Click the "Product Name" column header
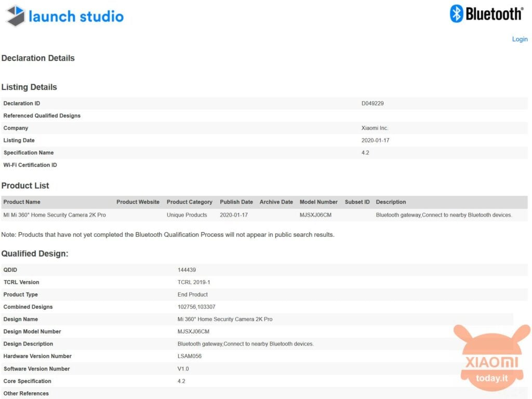This screenshot has height=399, width=532. (x=22, y=202)
